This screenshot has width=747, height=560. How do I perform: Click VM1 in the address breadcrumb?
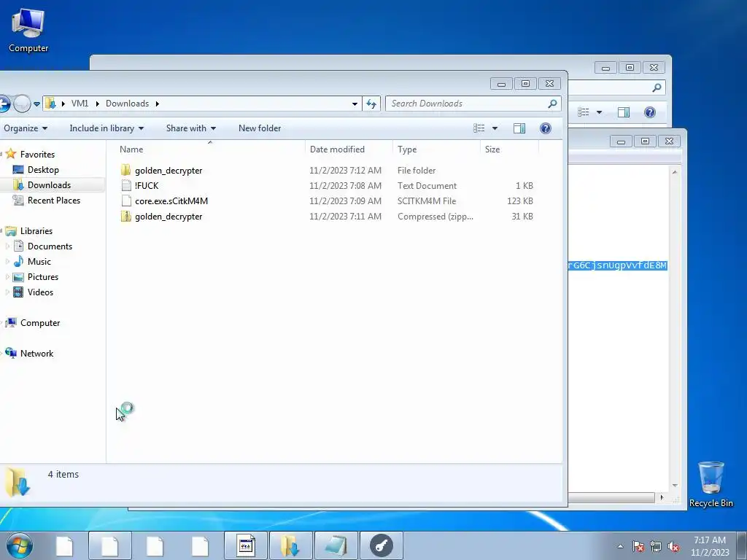coord(80,104)
